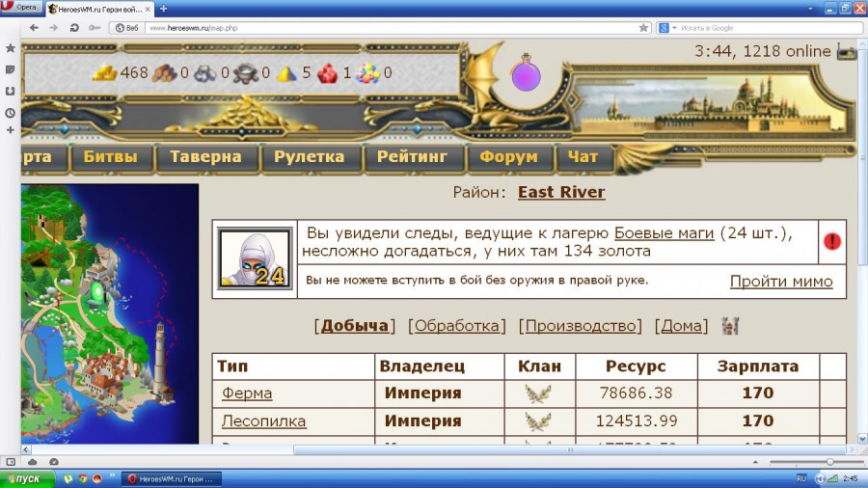Switch to the HeroesWM.ru browser tab

coord(98,10)
